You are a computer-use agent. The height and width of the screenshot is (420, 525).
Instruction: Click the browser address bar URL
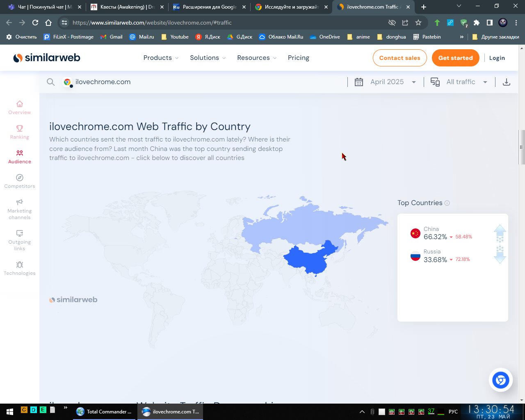pos(152,23)
